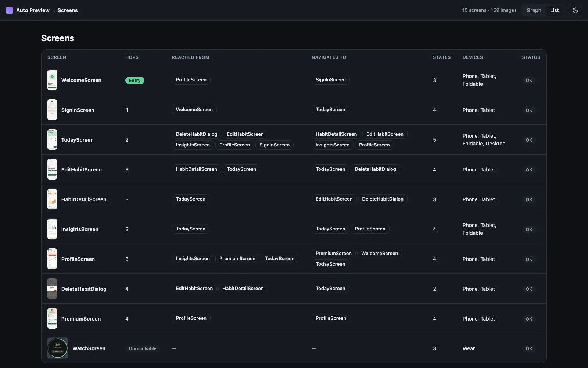Select PremiumScreen name text
This screenshot has height=368, width=588.
[81, 319]
